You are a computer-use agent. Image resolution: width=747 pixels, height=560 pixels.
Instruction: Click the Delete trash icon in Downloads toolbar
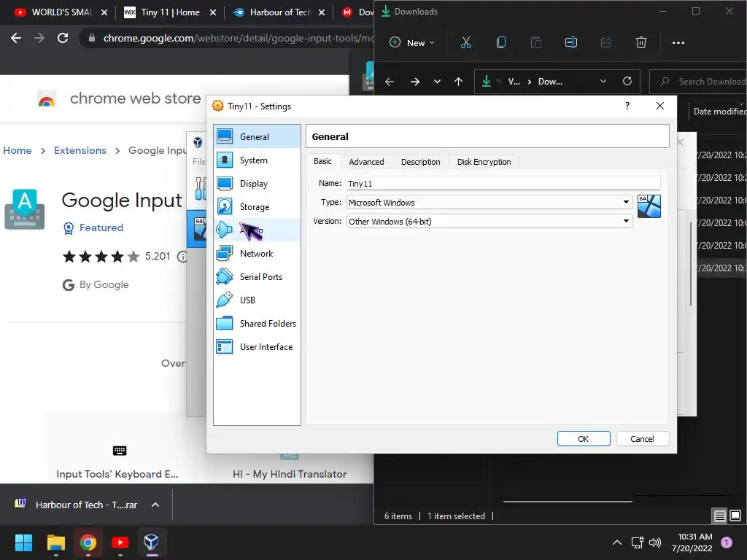point(641,42)
